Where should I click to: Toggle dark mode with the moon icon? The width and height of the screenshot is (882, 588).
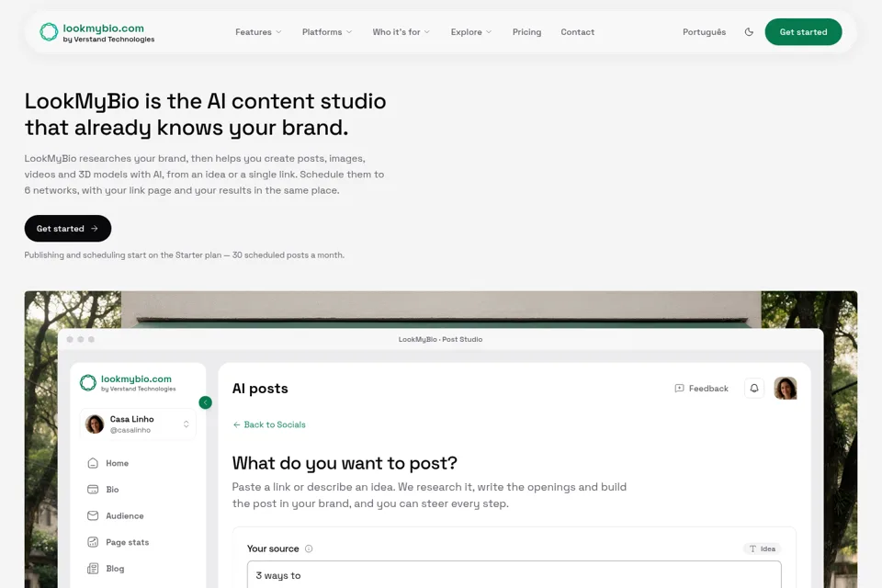pos(749,32)
